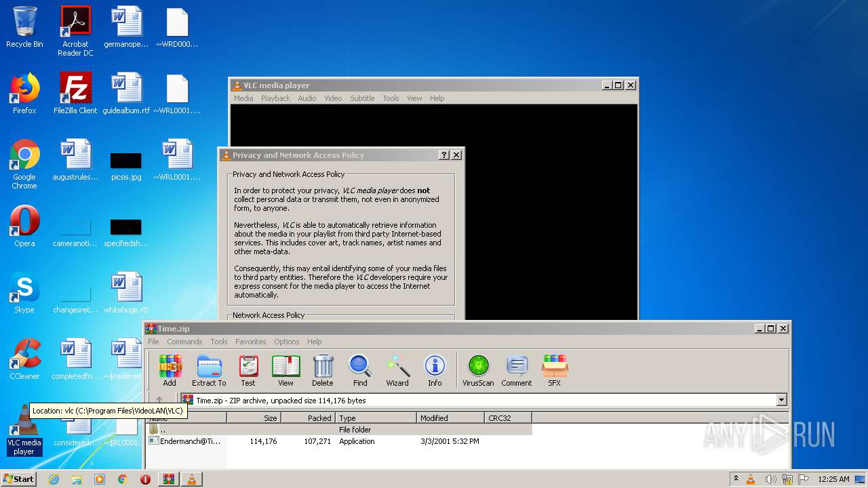Click the Add button in WinRAR toolbar
This screenshot has height=488, width=868.
click(170, 371)
